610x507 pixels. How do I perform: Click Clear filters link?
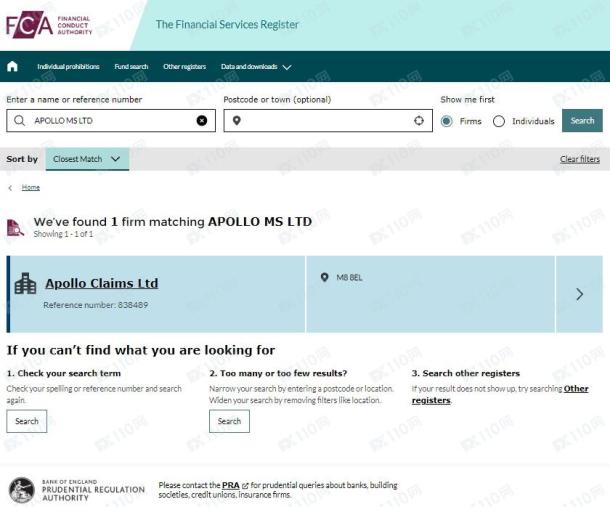(580, 159)
